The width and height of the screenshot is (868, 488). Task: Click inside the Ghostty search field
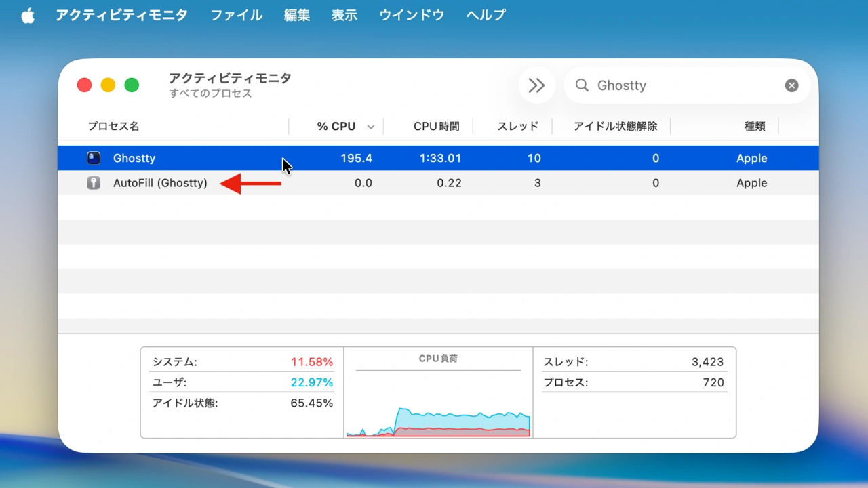point(678,85)
